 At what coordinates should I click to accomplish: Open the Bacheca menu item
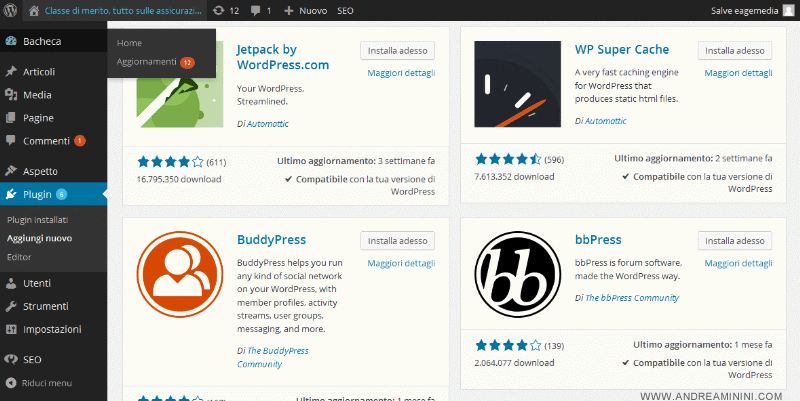54,41
